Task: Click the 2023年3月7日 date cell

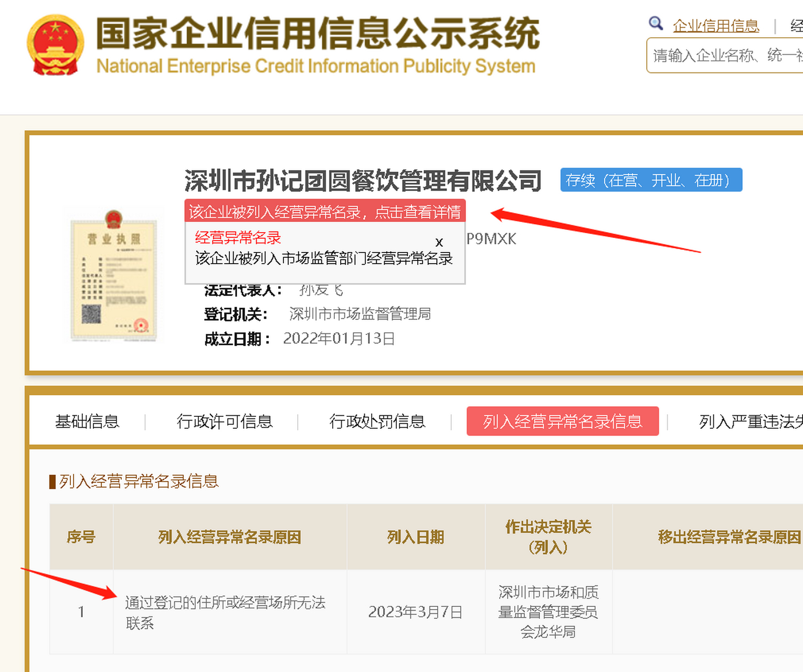Action: click(x=416, y=612)
